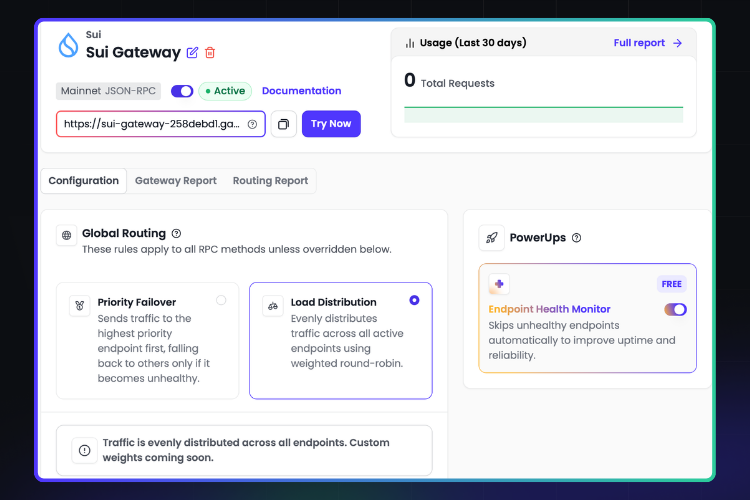750x500 pixels.
Task: Click the 'These rules apply to all RPC methods' text
Action: pos(237,249)
